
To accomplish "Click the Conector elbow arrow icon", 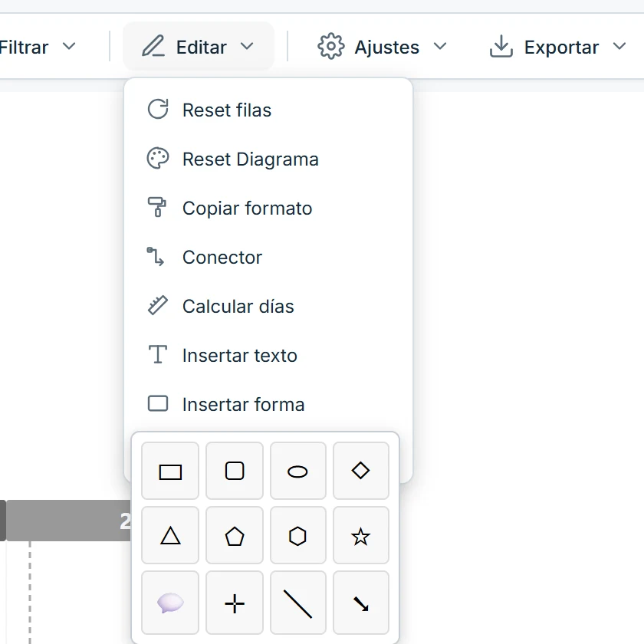I will pos(156,256).
